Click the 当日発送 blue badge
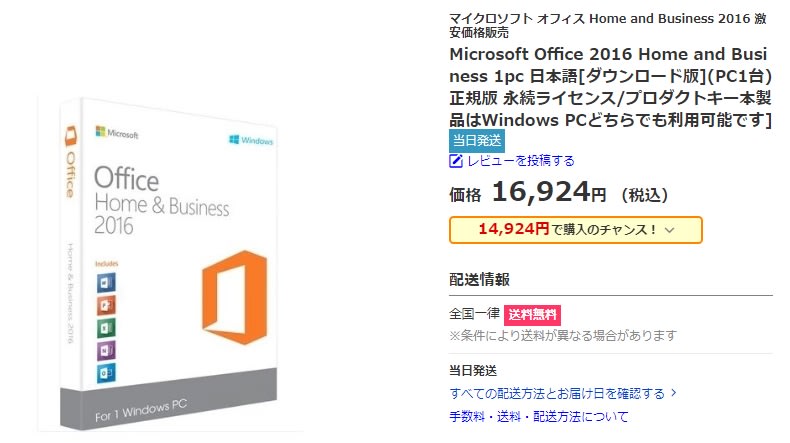Image resolution: width=790 pixels, height=443 pixels. pos(477,140)
